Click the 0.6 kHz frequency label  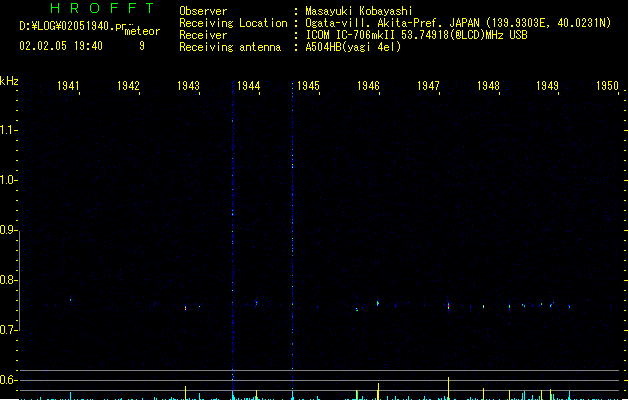click(x=8, y=380)
